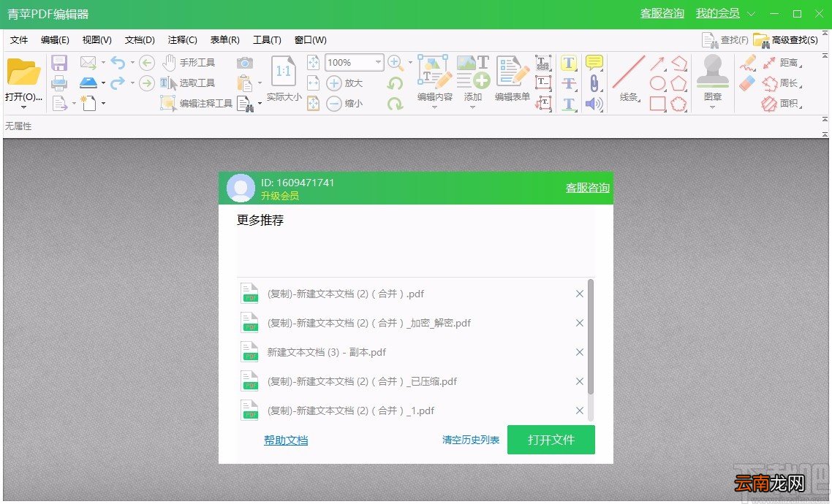Redo with the right curved arrow

click(118, 83)
